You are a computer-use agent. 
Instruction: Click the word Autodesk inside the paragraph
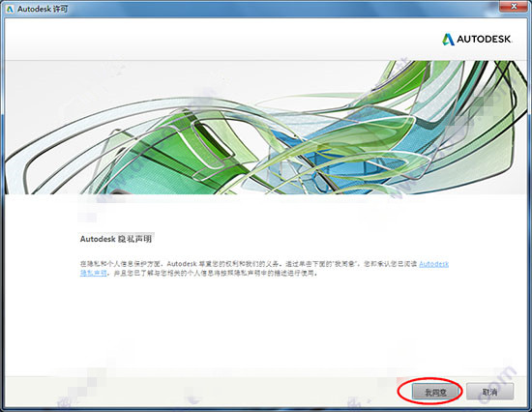(x=182, y=264)
